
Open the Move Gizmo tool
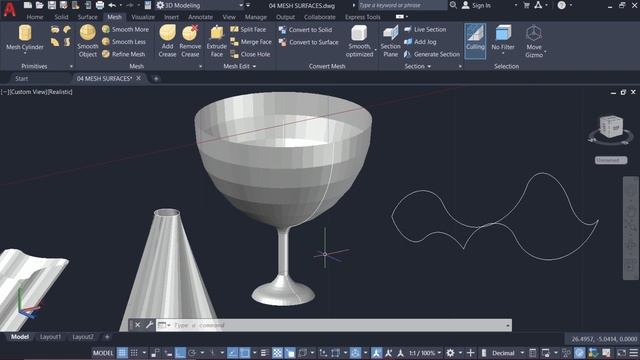(534, 41)
